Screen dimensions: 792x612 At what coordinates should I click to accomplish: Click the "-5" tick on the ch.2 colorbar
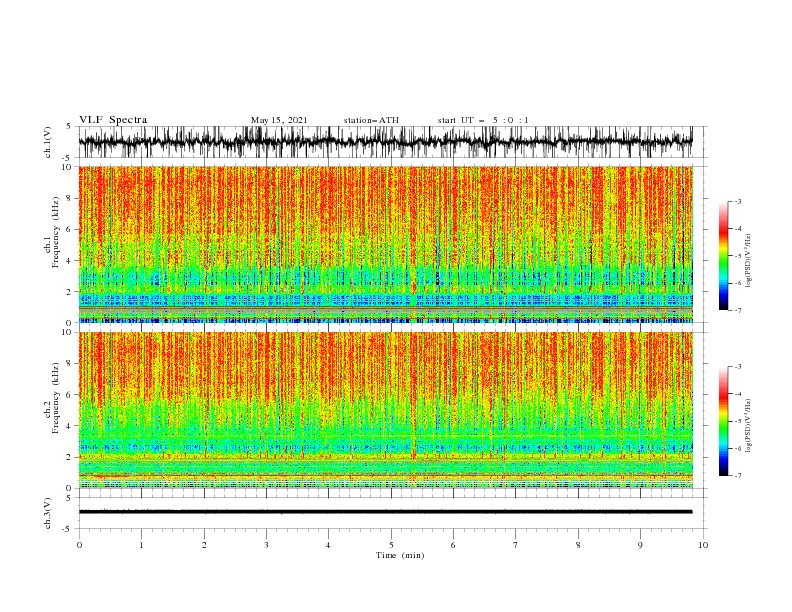click(x=737, y=421)
